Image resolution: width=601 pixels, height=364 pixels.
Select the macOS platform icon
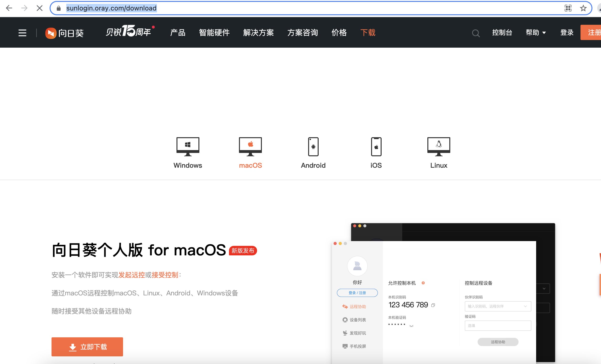(x=250, y=147)
